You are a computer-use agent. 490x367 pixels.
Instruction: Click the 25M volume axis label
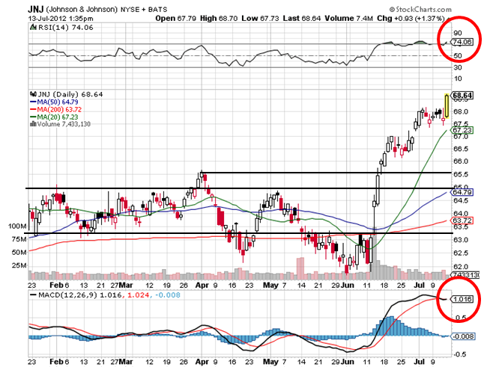[x=19, y=266]
